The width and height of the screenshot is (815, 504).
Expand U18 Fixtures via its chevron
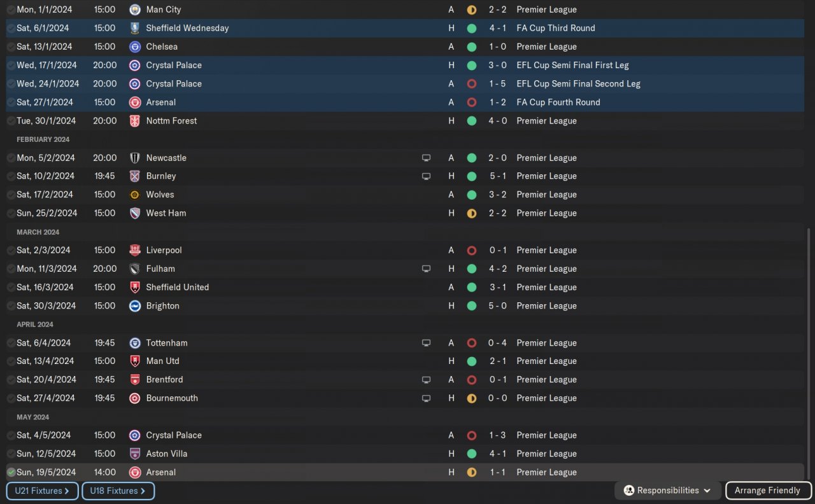143,491
